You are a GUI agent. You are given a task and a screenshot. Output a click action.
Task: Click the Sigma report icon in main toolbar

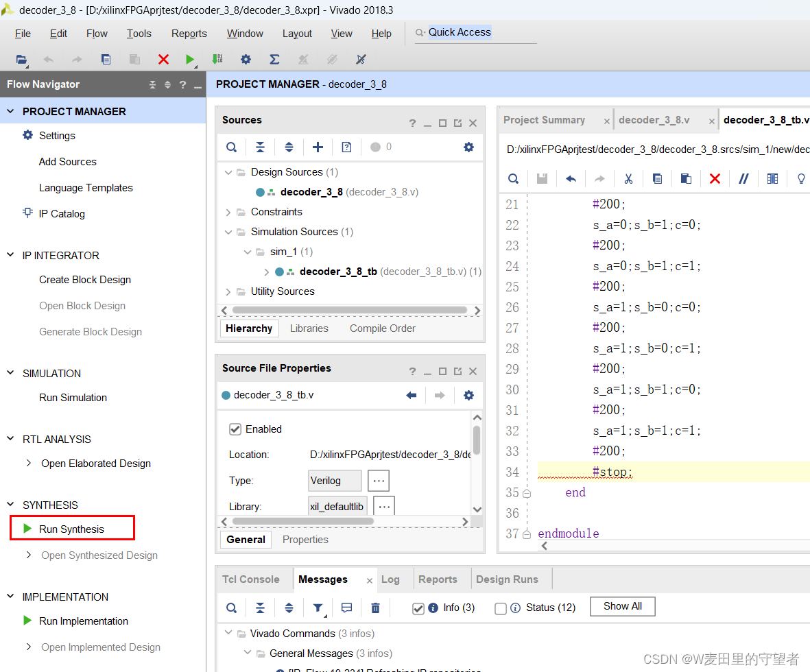(274, 60)
